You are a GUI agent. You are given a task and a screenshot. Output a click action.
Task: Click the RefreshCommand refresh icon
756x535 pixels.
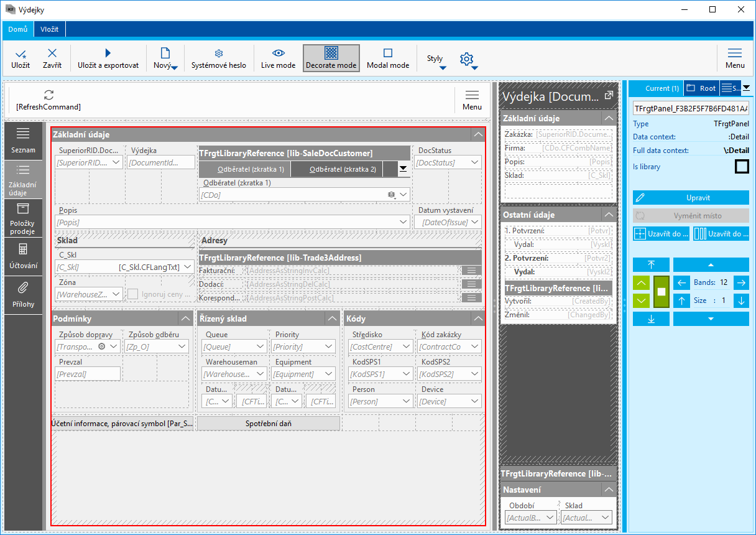click(48, 95)
